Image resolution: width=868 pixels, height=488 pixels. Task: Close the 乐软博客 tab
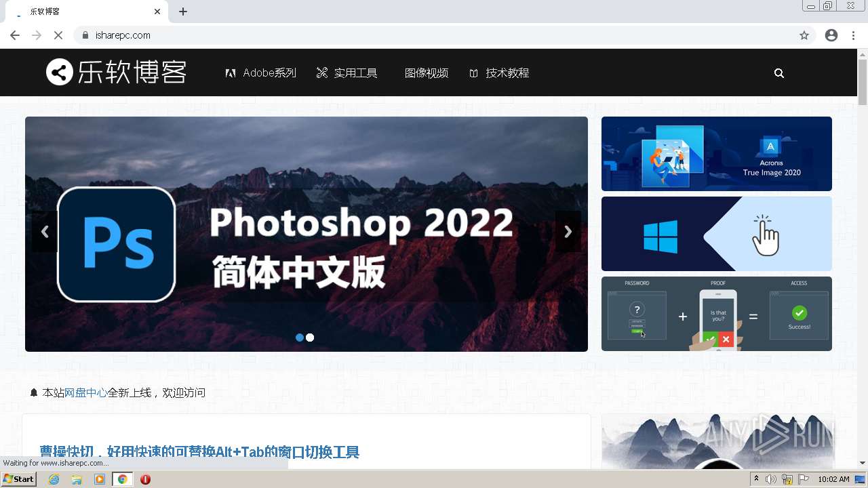157,12
